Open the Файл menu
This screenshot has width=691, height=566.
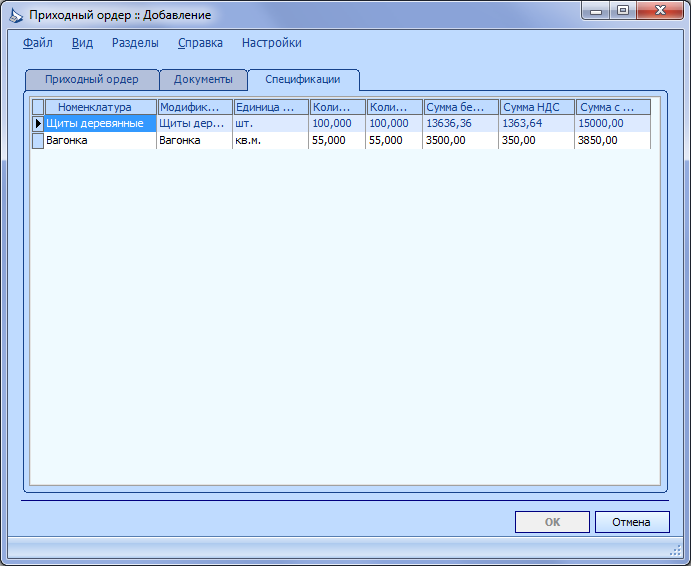tap(37, 43)
